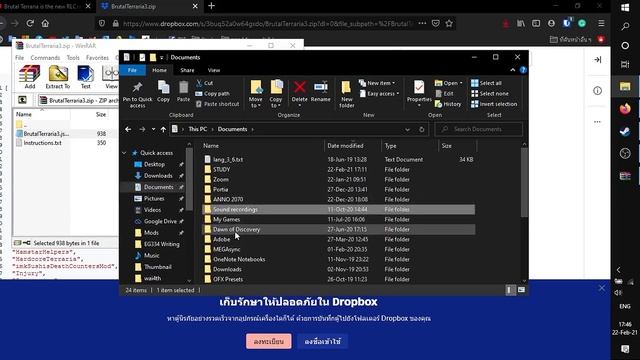Open Windows Start menu
This screenshot has height=360, width=640.
click(625, 7)
